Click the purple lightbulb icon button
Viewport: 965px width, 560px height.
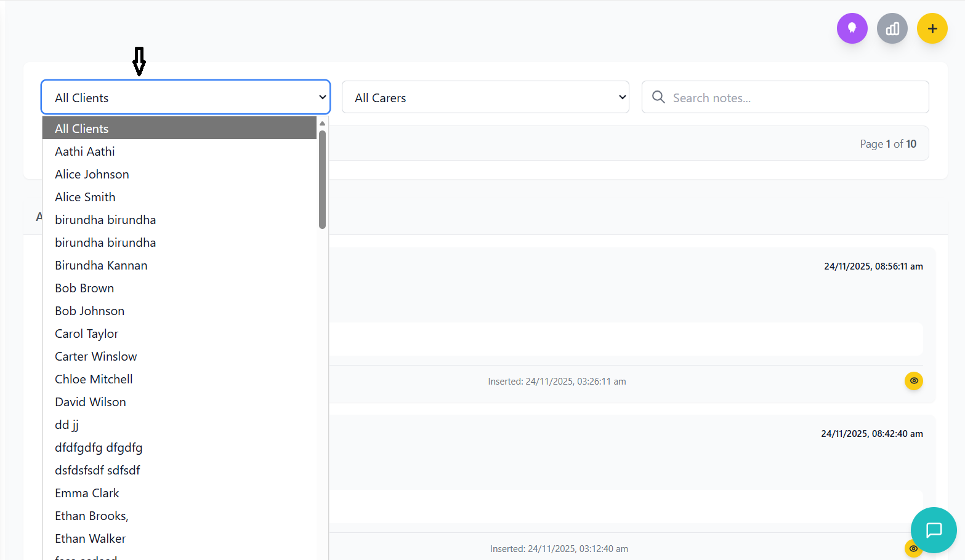(852, 28)
